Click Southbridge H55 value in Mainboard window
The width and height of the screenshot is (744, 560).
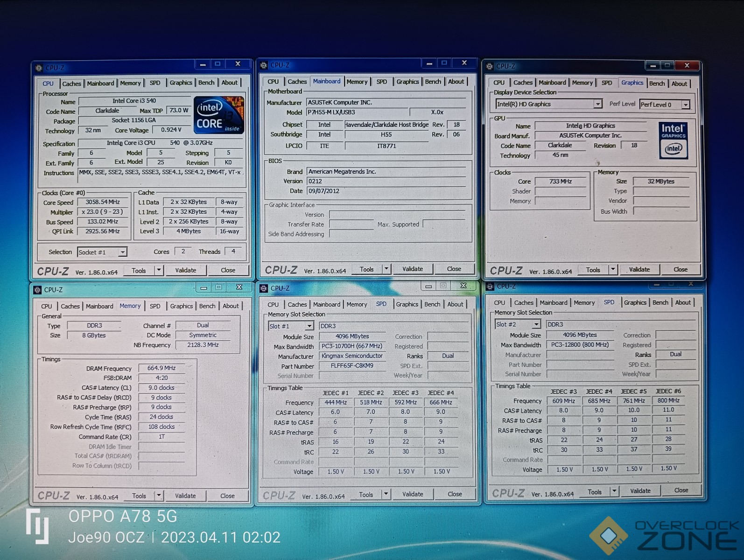coord(386,134)
